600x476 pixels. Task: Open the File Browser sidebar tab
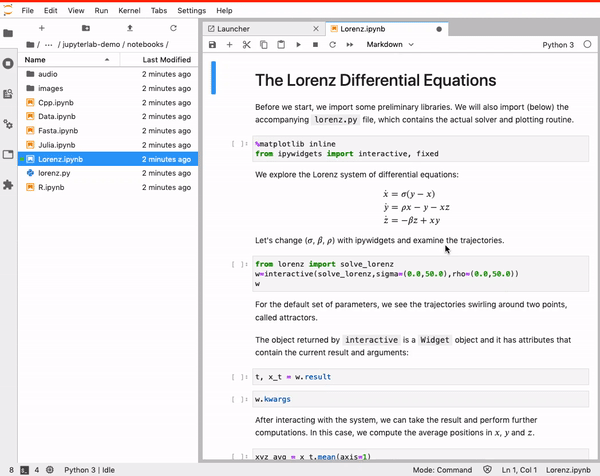[x=8, y=33]
